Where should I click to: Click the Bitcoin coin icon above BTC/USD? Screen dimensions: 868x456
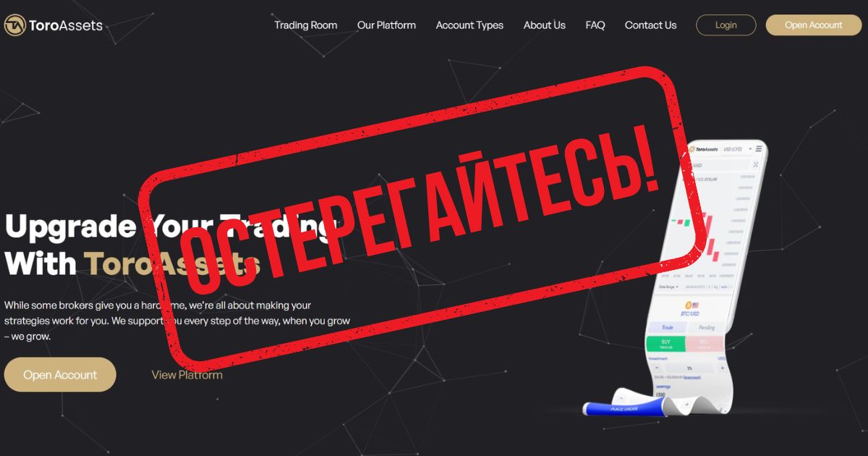click(x=688, y=305)
